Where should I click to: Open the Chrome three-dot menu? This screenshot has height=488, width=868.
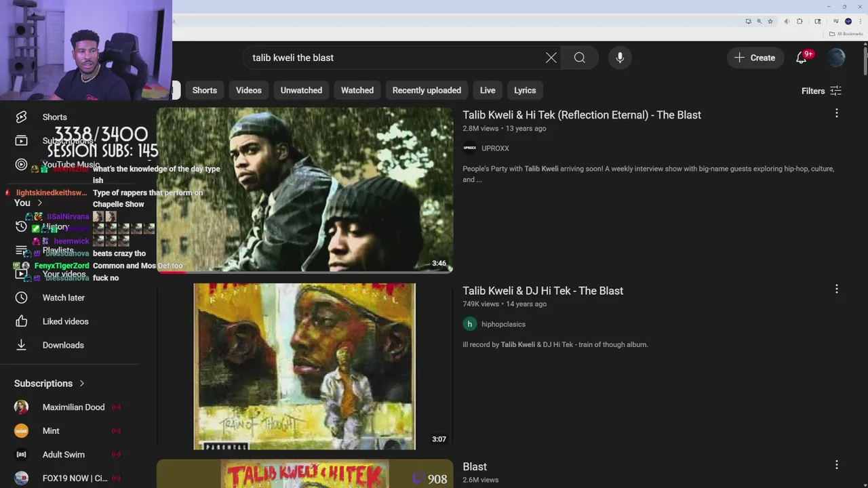pos(861,21)
